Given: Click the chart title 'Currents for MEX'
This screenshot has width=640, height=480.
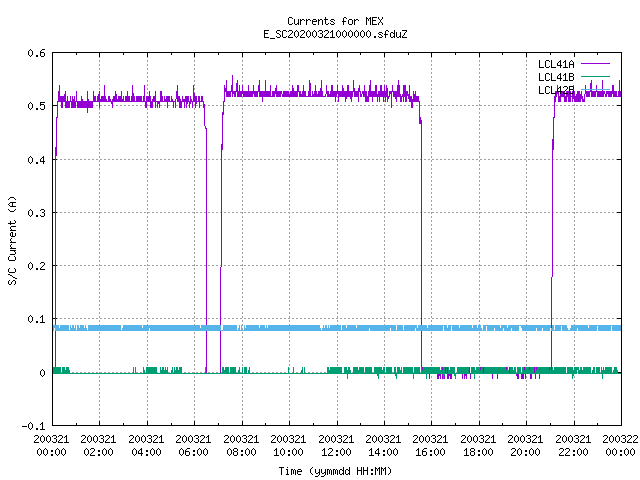Looking at the screenshot, I should tap(335, 21).
